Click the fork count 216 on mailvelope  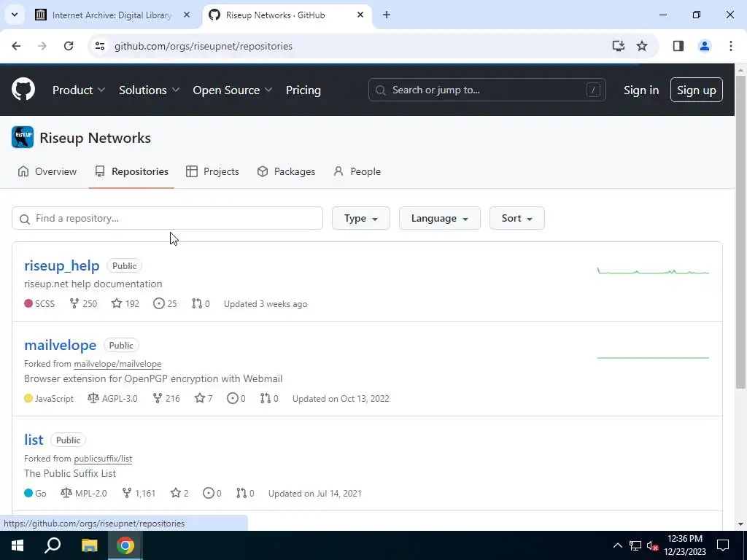tap(166, 399)
